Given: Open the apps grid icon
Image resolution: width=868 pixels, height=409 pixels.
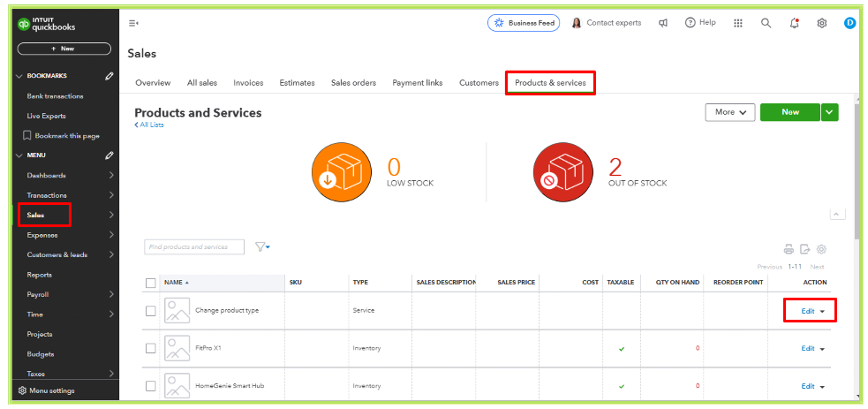Looking at the screenshot, I should [x=737, y=23].
